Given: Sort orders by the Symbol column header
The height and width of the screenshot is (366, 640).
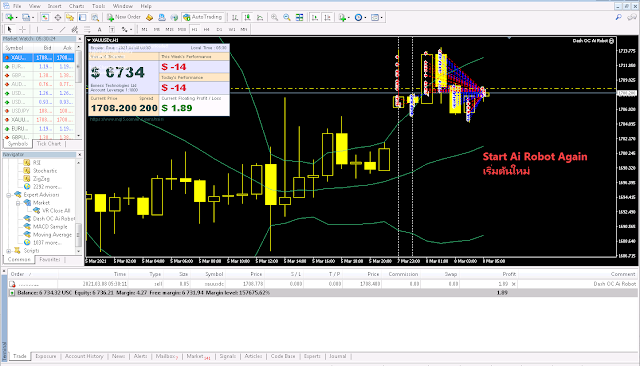Looking at the screenshot, I should tap(214, 274).
